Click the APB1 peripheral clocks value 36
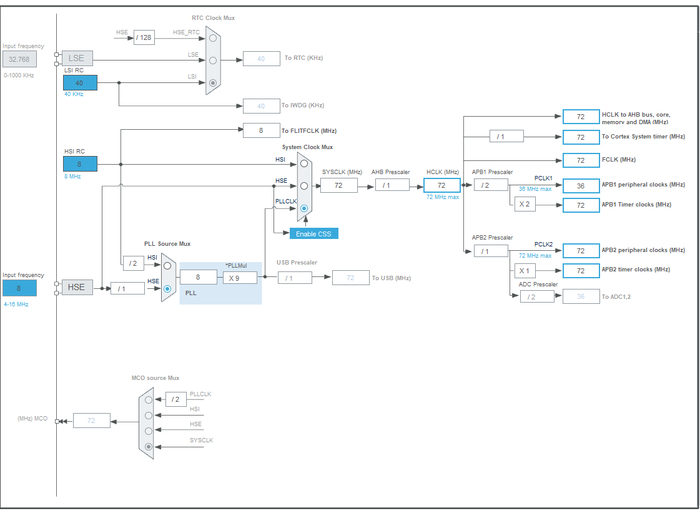 click(581, 186)
